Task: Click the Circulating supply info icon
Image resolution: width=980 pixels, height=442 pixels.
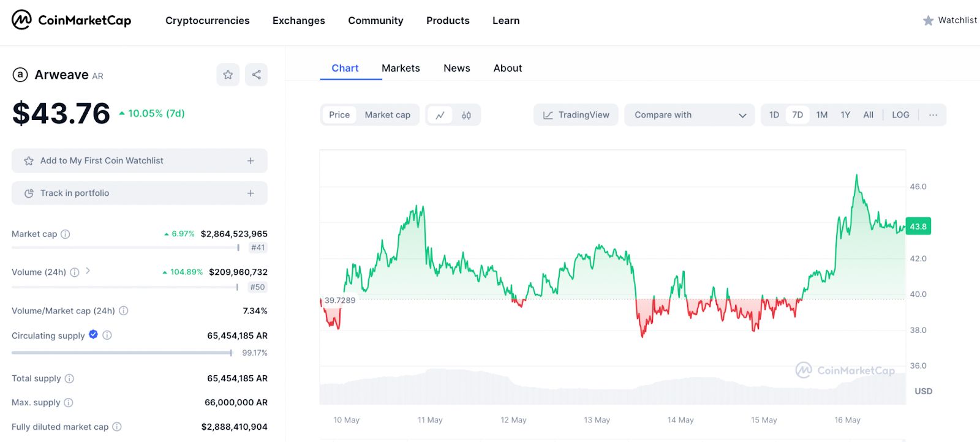Action: point(107,335)
